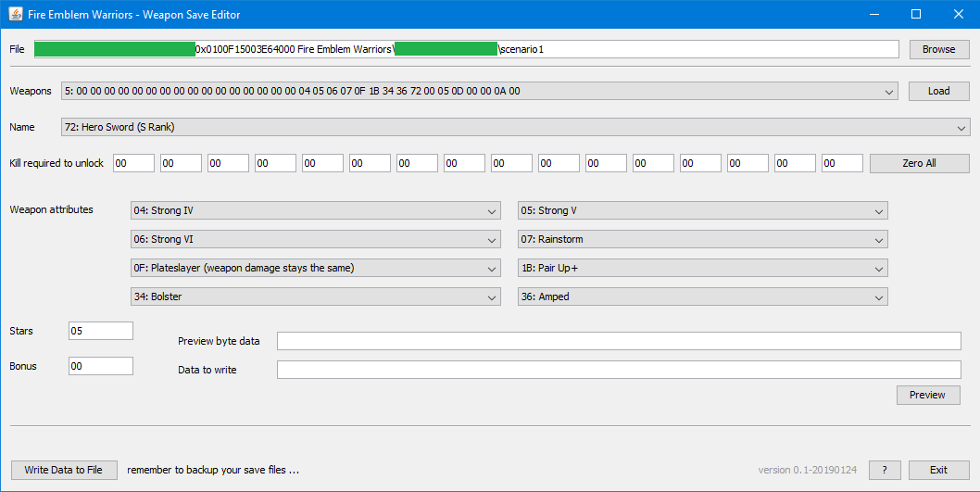Viewport: 980px width, 492px height.
Task: Click the Bonus value field
Action: point(101,366)
